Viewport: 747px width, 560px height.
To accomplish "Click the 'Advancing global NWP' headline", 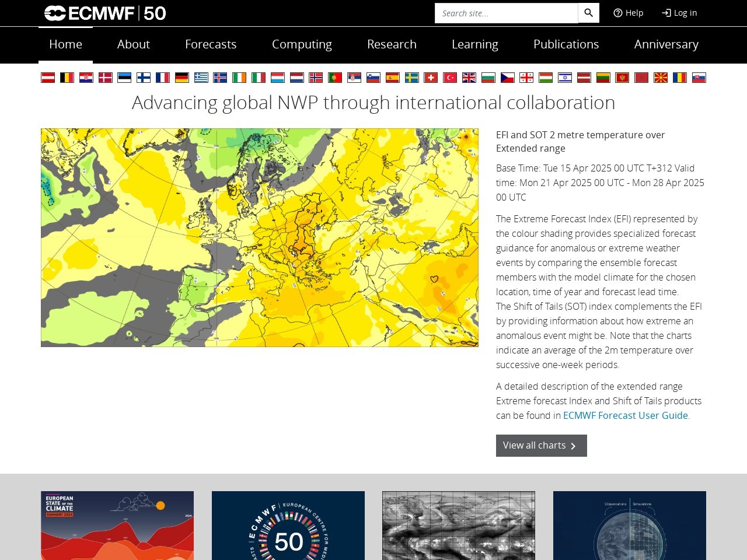I will point(373,103).
